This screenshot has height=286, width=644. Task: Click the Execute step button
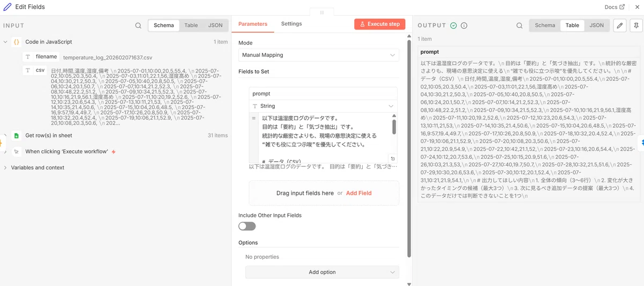[379, 24]
